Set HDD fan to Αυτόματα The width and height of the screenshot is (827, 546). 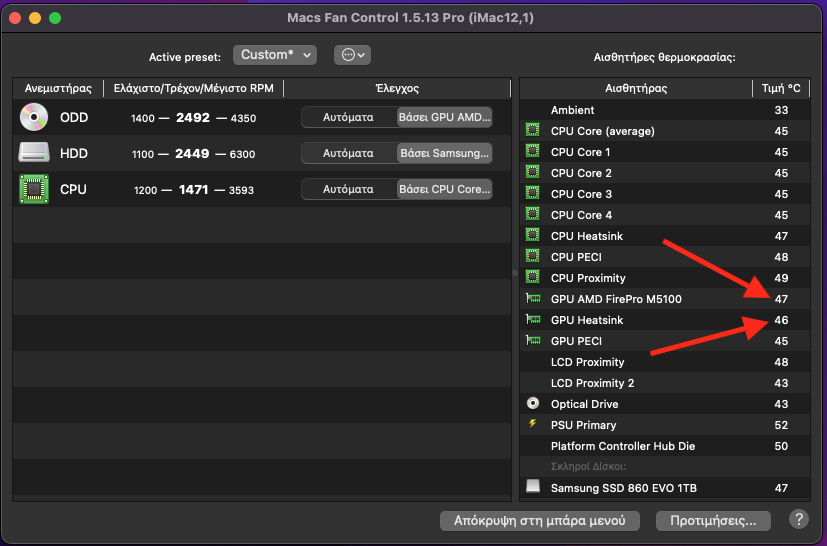(x=348, y=153)
